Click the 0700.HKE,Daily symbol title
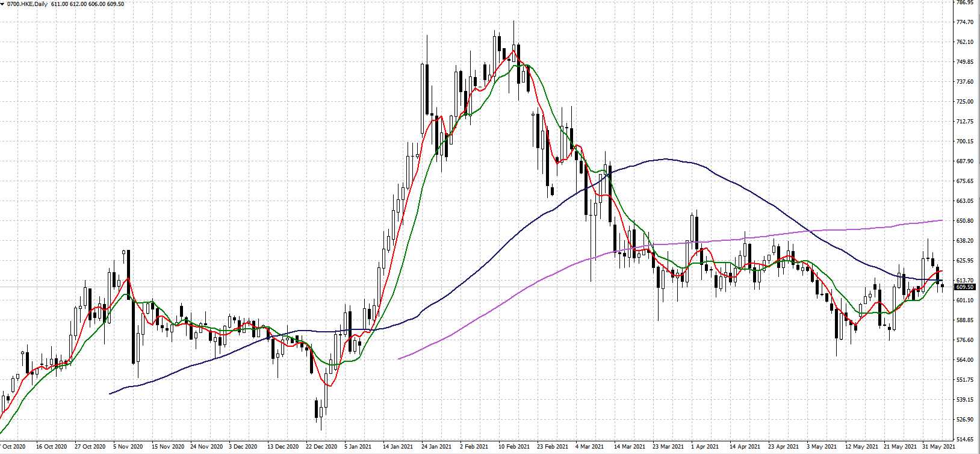This screenshot has height=454, width=980. click(x=27, y=4)
